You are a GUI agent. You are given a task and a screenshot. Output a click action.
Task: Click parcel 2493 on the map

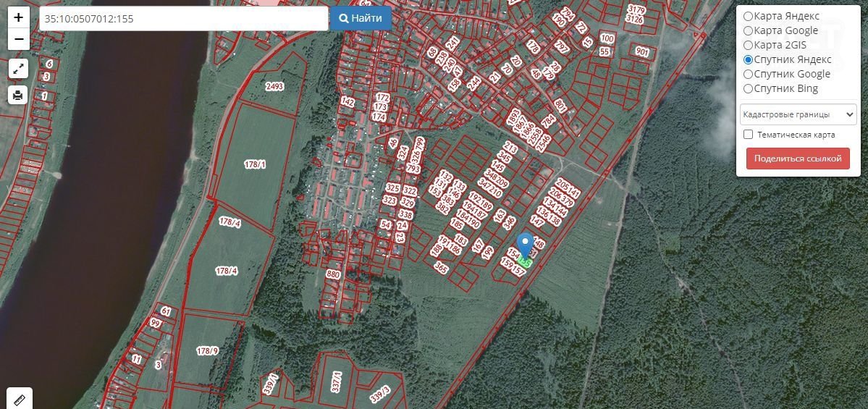click(274, 86)
